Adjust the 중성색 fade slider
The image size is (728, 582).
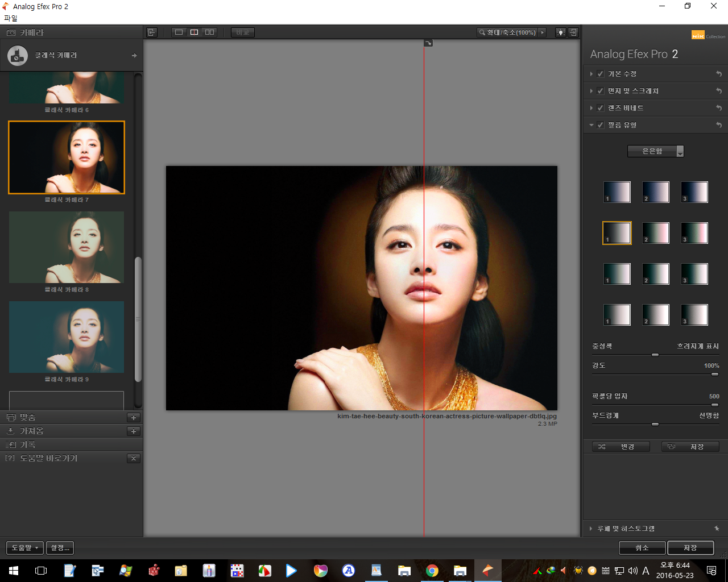(x=655, y=355)
